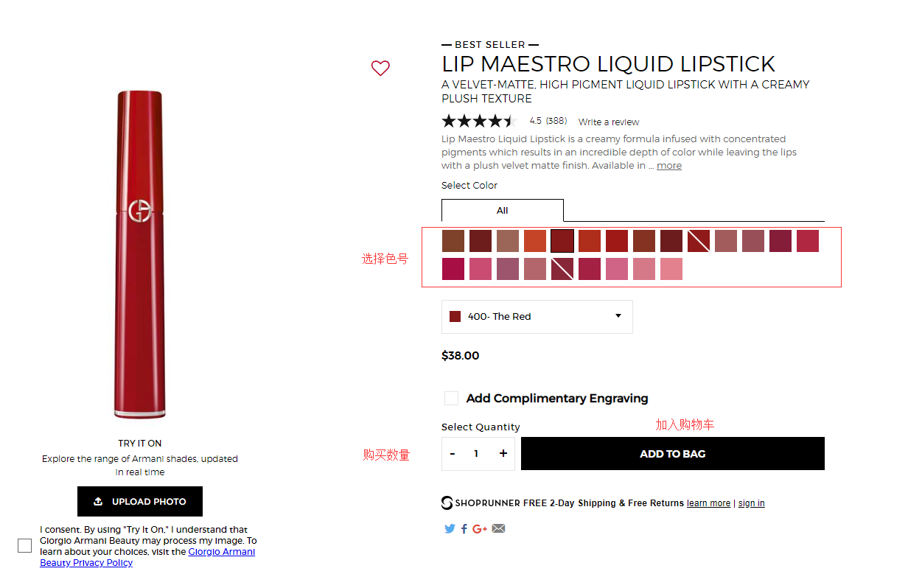Screen dimensions: 922x588
Task: Share product on Google Plus
Action: click(480, 528)
